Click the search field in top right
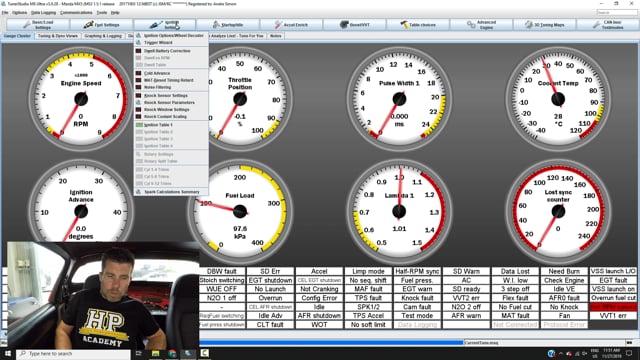The height and width of the screenshot is (360, 640). 616,13
